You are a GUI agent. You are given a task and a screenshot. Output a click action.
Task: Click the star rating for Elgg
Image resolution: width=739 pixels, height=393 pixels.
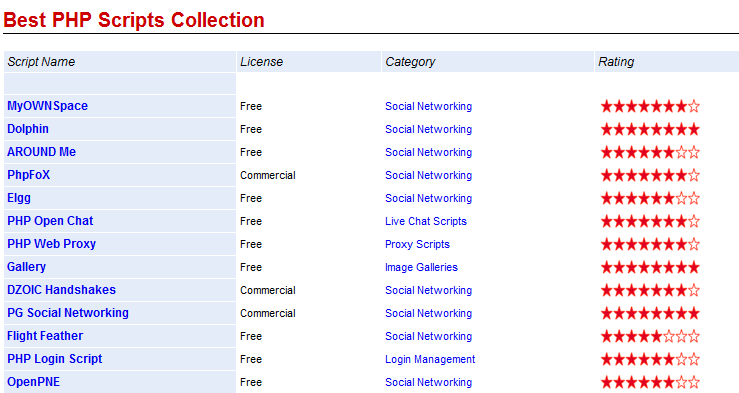(650, 198)
